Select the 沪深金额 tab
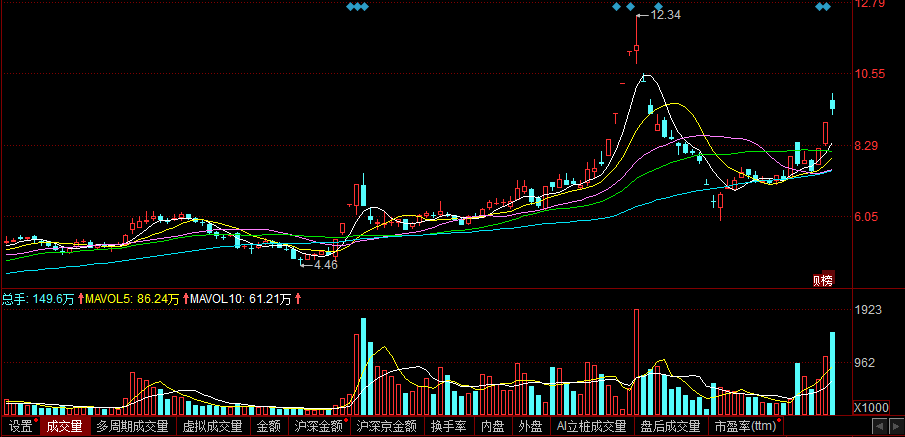This screenshot has width=905, height=437. 319,427
